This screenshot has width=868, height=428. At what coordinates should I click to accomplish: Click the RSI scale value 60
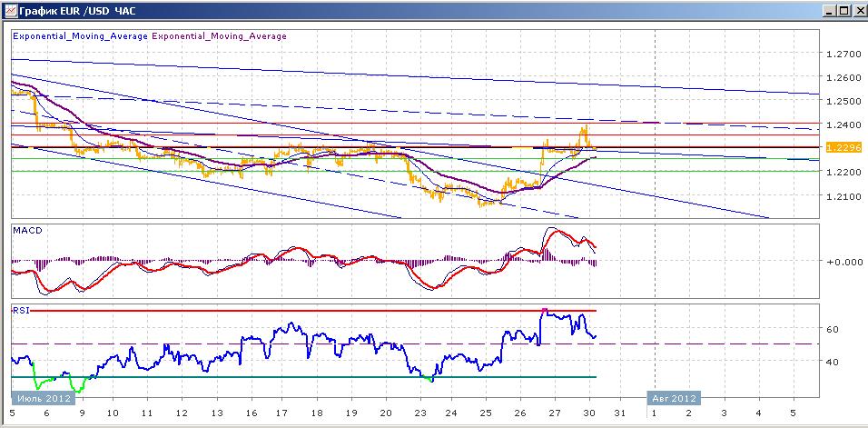pyautogui.click(x=832, y=329)
